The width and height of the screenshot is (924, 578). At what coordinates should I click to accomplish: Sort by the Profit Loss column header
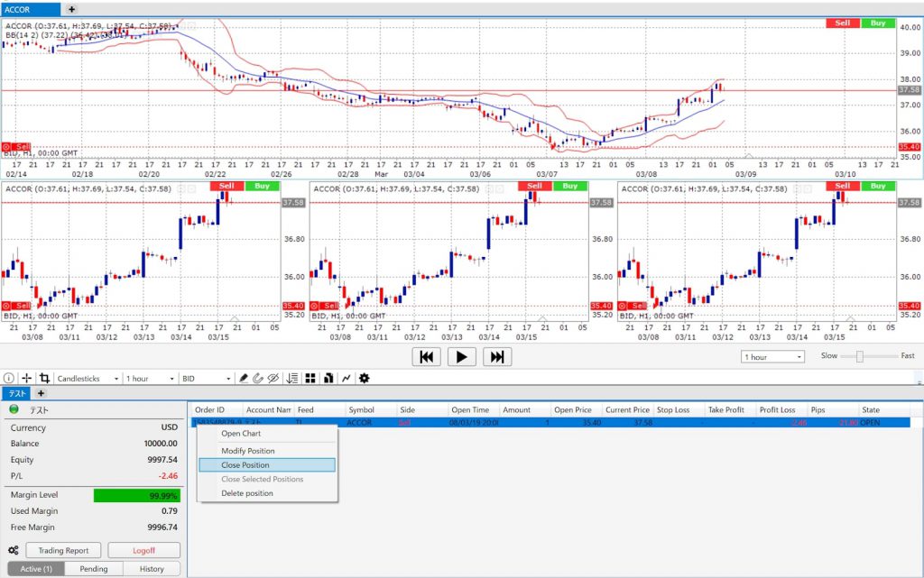point(781,409)
